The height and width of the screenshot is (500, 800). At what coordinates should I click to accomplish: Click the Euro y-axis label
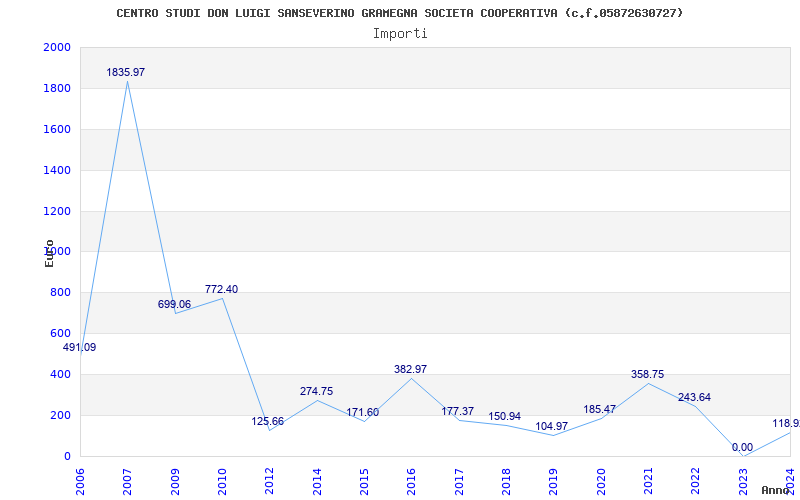49,253
